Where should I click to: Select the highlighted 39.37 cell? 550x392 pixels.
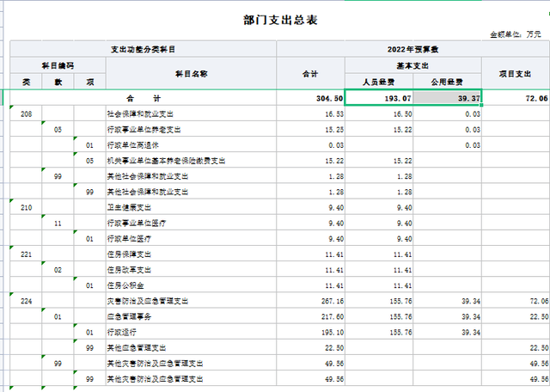(447, 99)
